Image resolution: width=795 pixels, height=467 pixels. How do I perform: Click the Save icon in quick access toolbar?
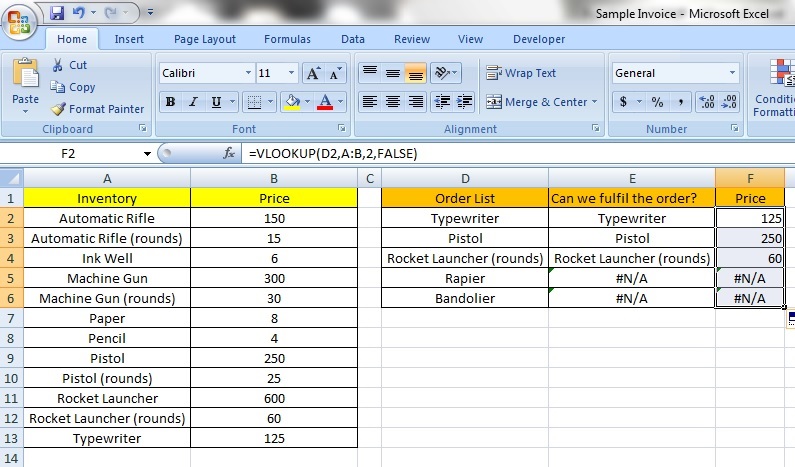pyautogui.click(x=57, y=14)
